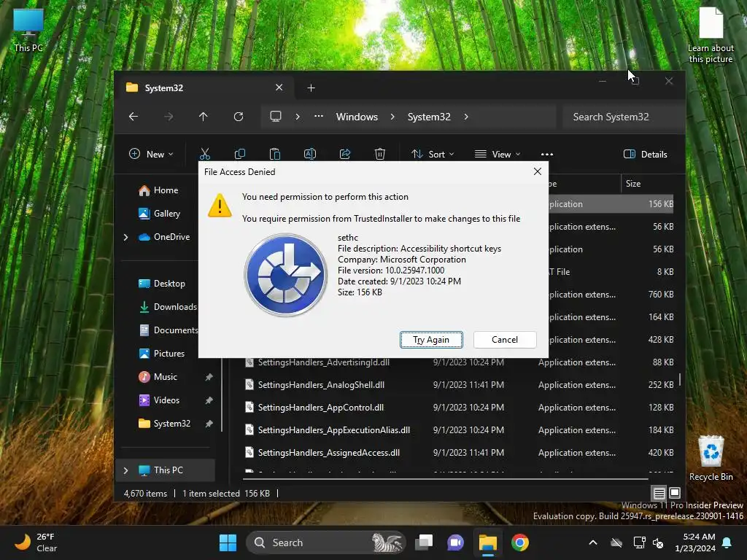
Task: Click the vertical scrollbar in file list
Action: (680, 379)
